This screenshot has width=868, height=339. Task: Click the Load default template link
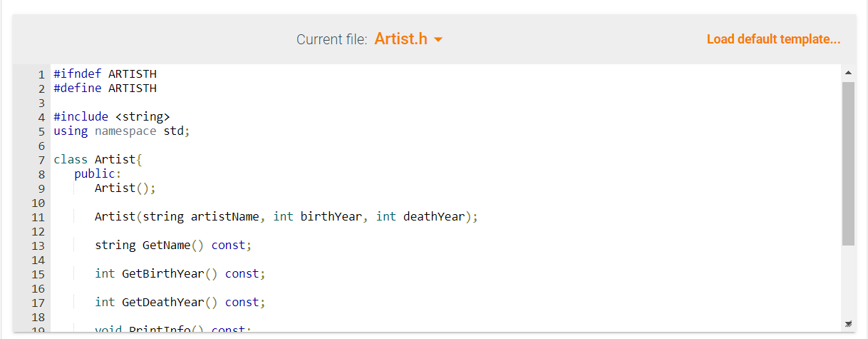(x=773, y=39)
